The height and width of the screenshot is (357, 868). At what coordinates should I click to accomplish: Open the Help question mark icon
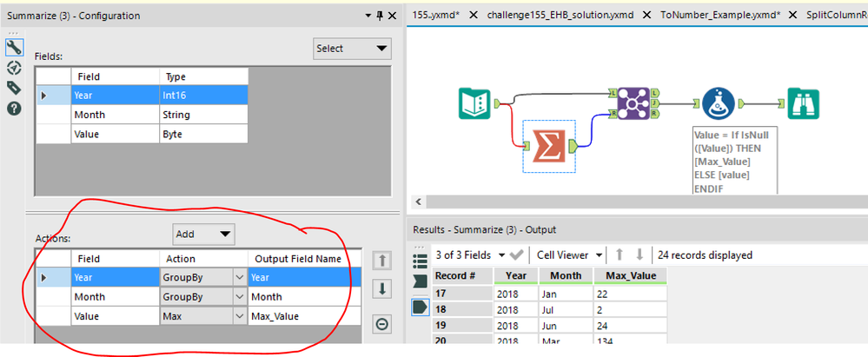[x=15, y=108]
